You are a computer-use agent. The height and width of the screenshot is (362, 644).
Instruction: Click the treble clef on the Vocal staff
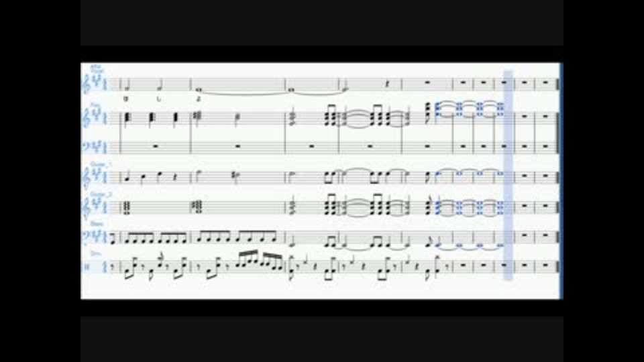click(87, 85)
